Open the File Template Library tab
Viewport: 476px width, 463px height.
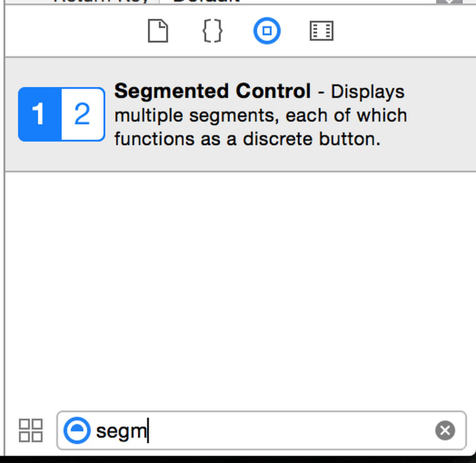click(x=158, y=31)
